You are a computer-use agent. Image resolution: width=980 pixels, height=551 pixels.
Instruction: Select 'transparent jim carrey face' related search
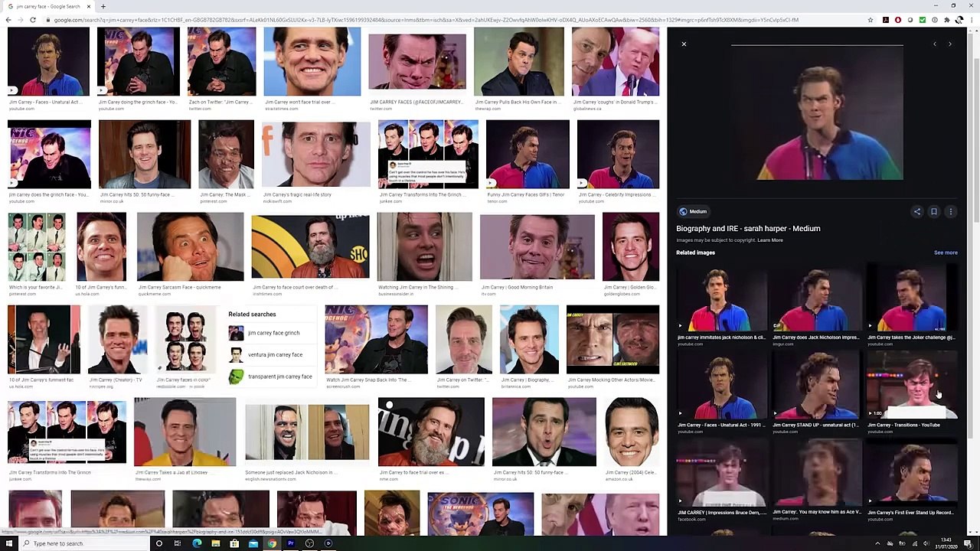pyautogui.click(x=271, y=377)
